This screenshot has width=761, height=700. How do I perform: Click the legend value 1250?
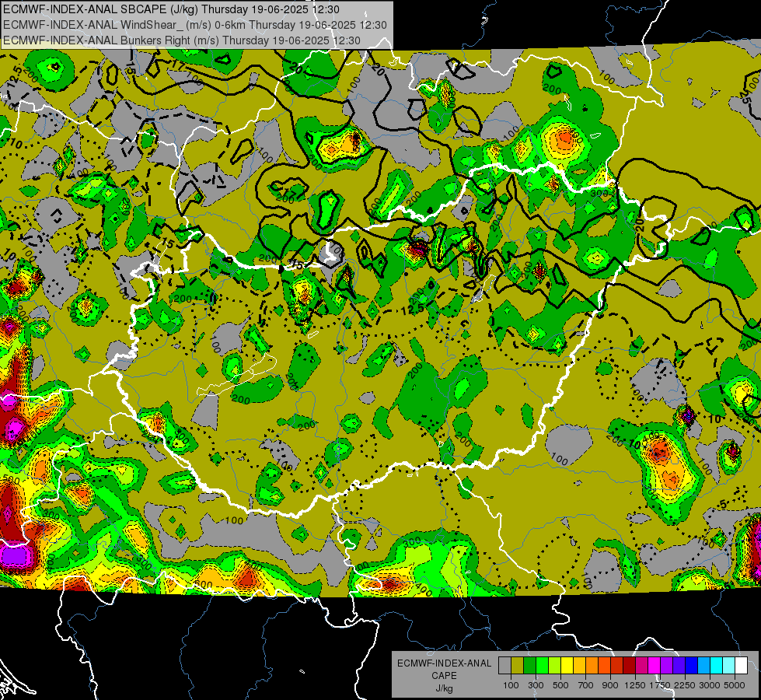pyautogui.click(x=635, y=685)
